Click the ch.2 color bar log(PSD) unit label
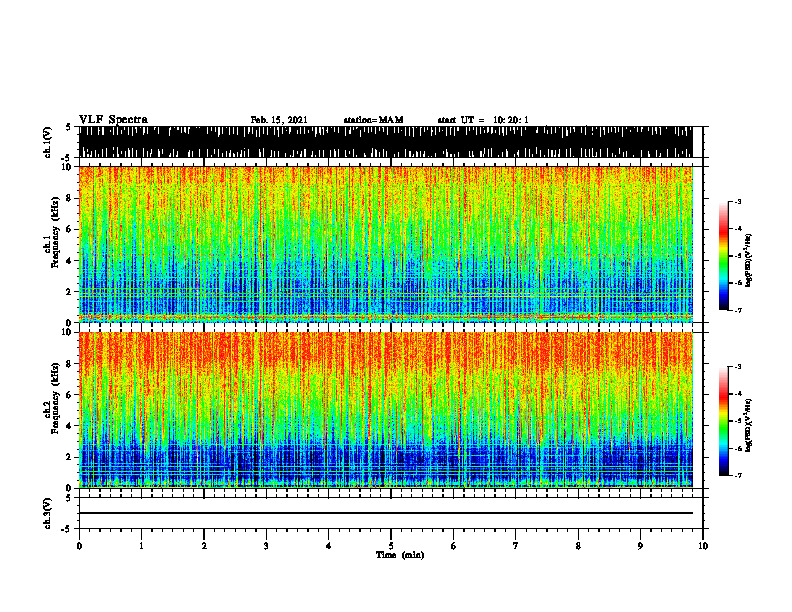Viewport: 792px width, 612px height. click(x=748, y=426)
